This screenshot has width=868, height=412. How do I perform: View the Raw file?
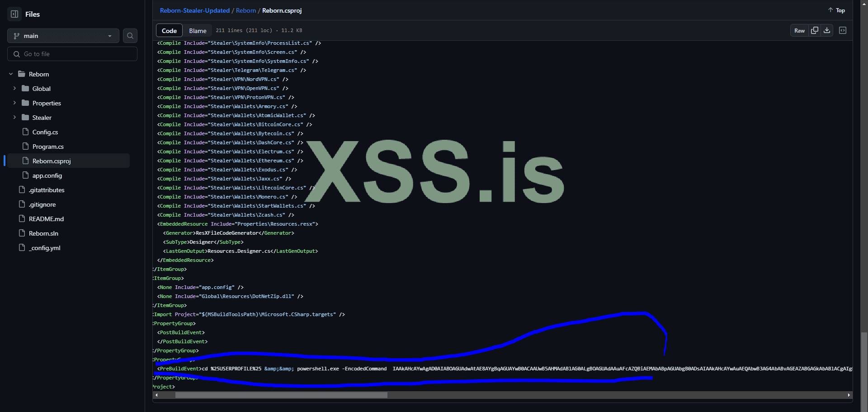click(799, 30)
